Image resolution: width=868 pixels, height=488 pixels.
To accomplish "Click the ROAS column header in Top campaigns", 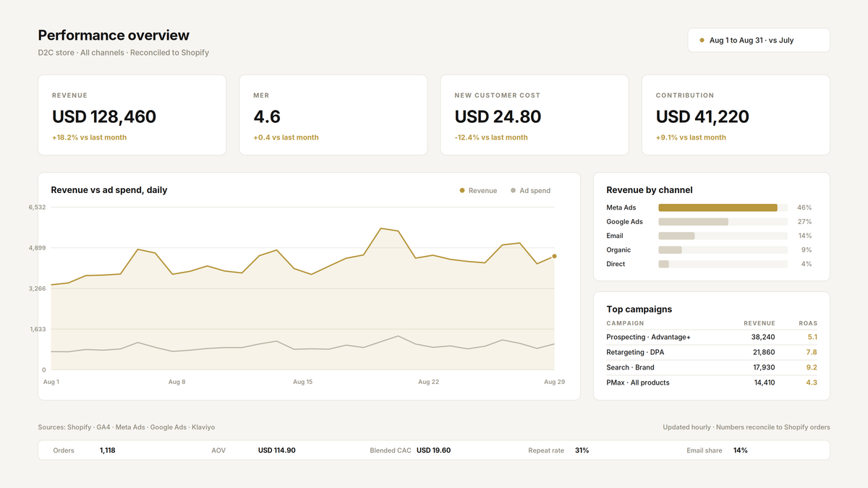I will [808, 323].
